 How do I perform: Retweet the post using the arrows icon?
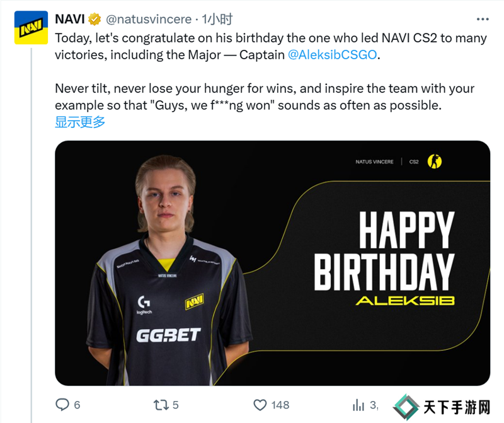(162, 405)
